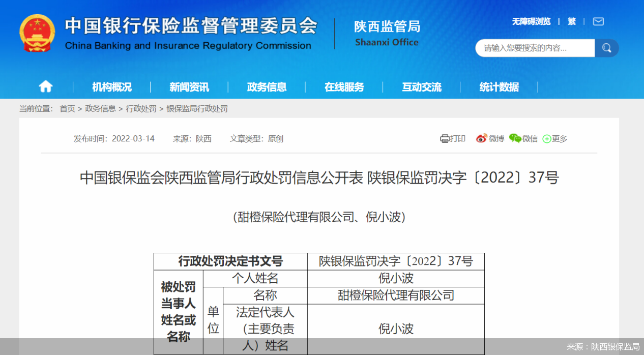This screenshot has height=355, width=644.
Task: Go to 银保监局行政处罚 breadcrumb
Action: click(197, 108)
